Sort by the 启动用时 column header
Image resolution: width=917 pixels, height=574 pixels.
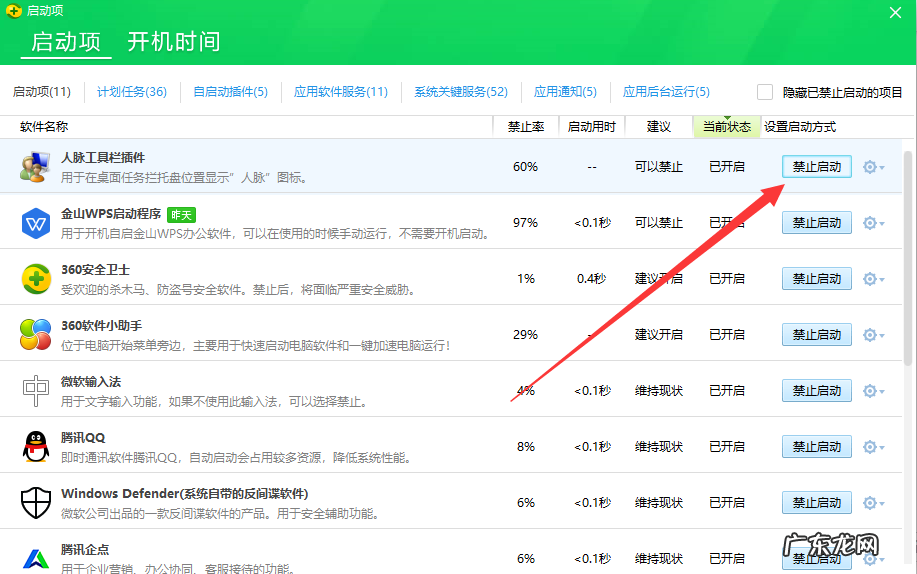pyautogui.click(x=591, y=127)
